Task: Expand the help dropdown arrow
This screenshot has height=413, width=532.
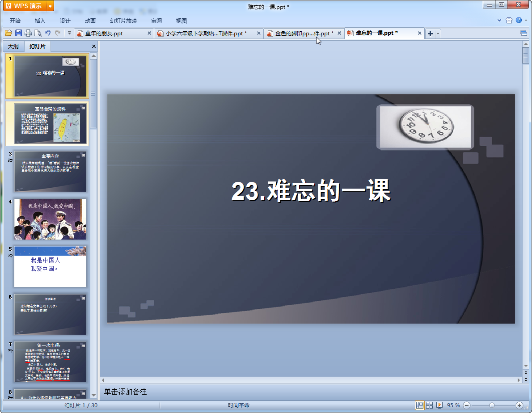Action: [x=526, y=21]
